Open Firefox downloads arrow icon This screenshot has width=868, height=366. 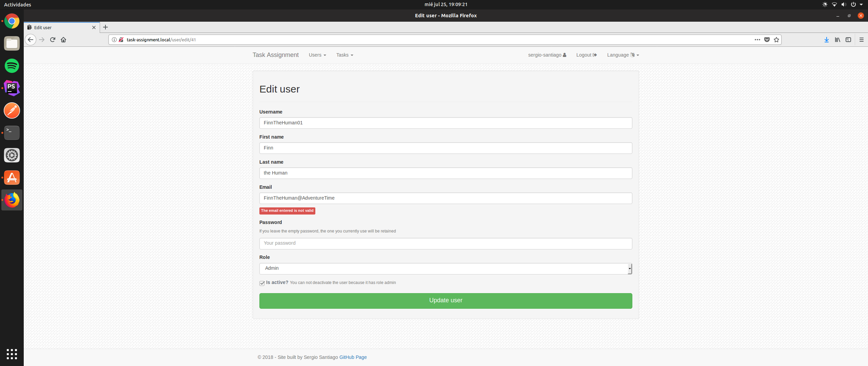click(x=826, y=40)
